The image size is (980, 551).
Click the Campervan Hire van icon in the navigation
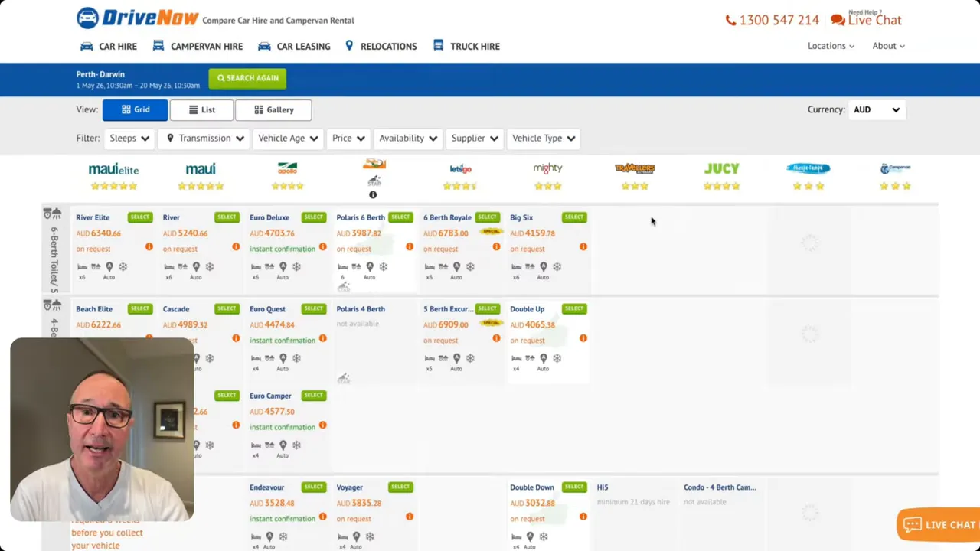[x=158, y=46]
